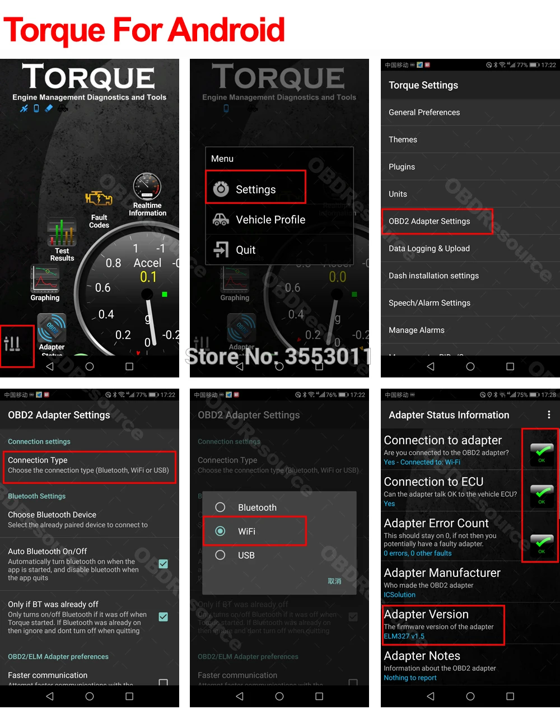Open OBD2 Adapter Settings entry
The height and width of the screenshot is (728, 560).
coord(470,221)
